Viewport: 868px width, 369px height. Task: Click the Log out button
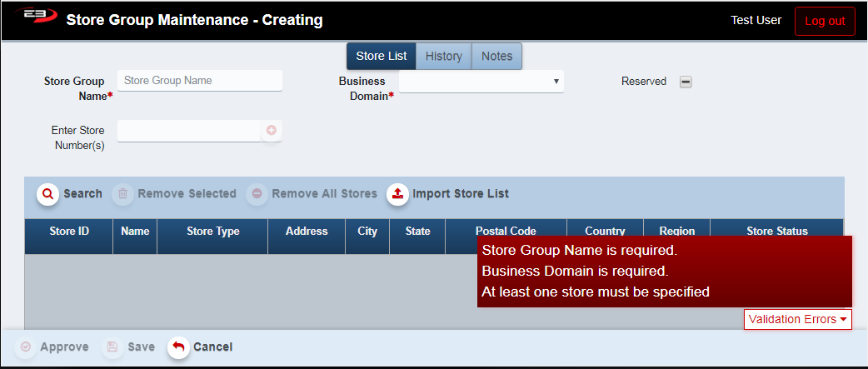pos(825,21)
